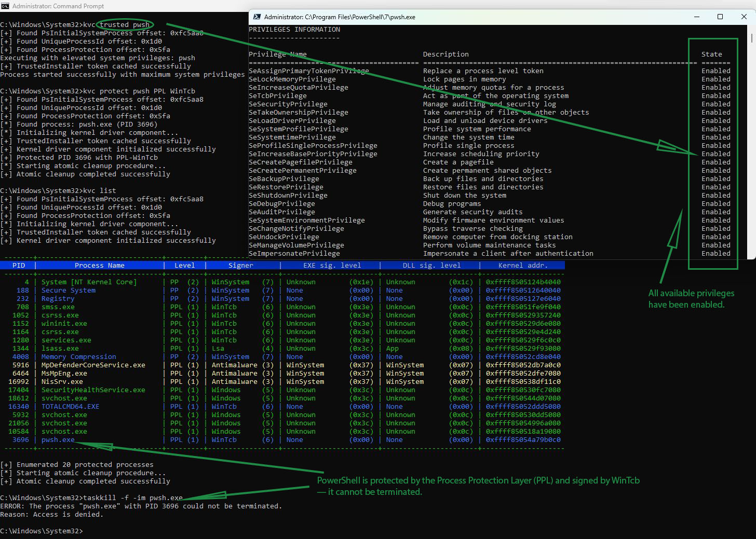
Task: Select the MsMpEng.exe process row
Action: (x=64, y=374)
